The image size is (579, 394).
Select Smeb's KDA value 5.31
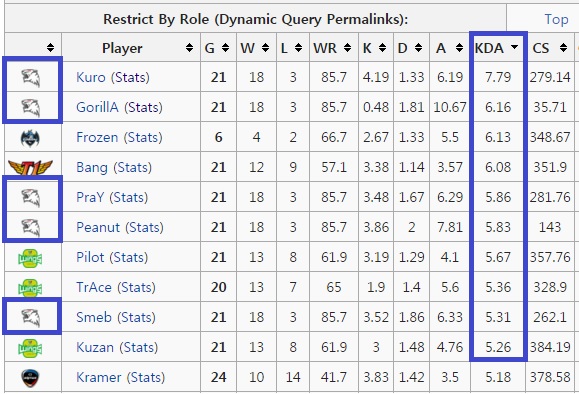pyautogui.click(x=498, y=317)
